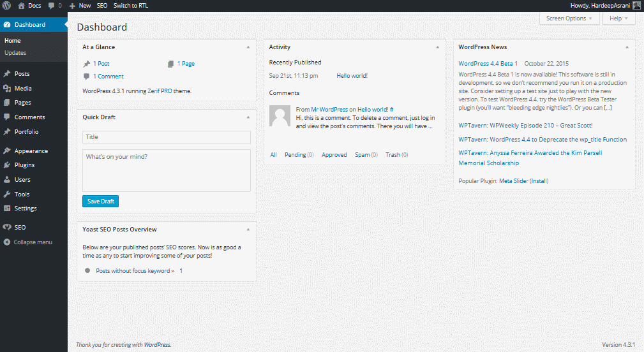Switch to RTL layout in admin bar

(131, 5)
